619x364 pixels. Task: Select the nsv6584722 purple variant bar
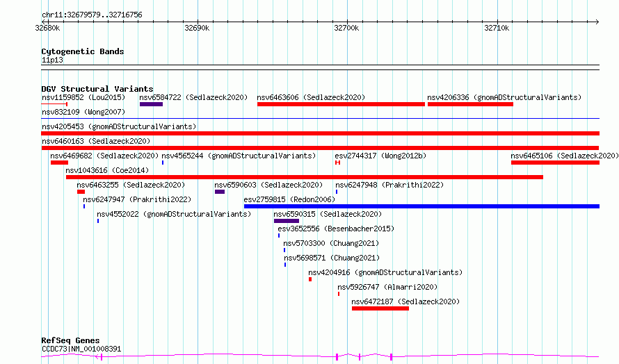pyautogui.click(x=151, y=104)
